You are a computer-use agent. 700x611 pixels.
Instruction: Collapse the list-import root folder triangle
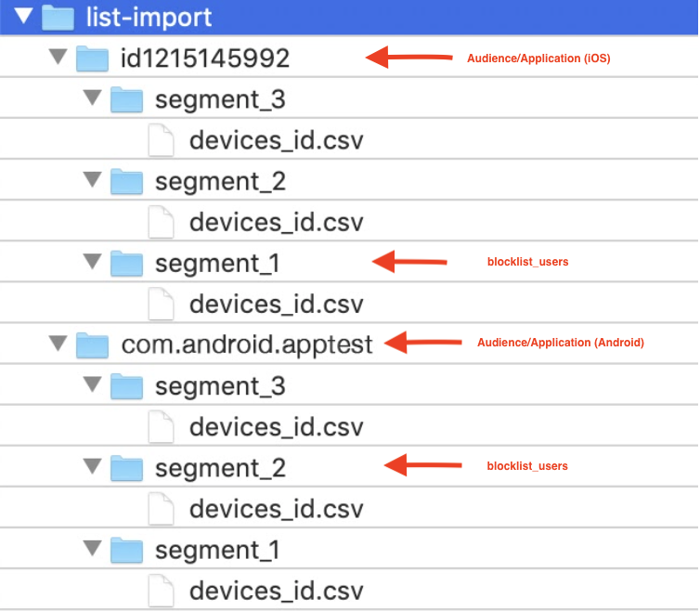click(23, 16)
